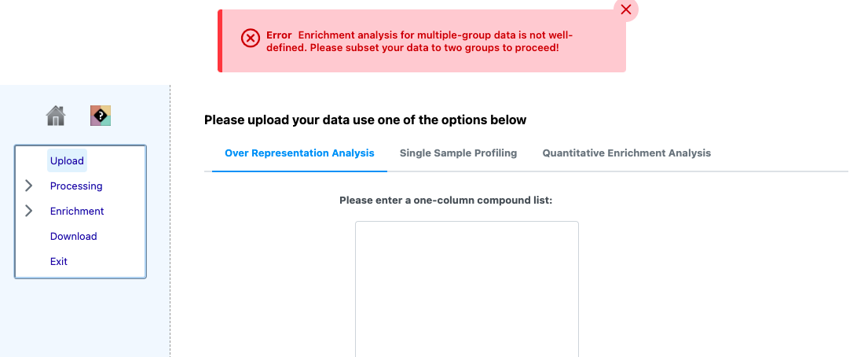Click the 'Please upload your data' heading
The image size is (868, 357).
click(365, 120)
